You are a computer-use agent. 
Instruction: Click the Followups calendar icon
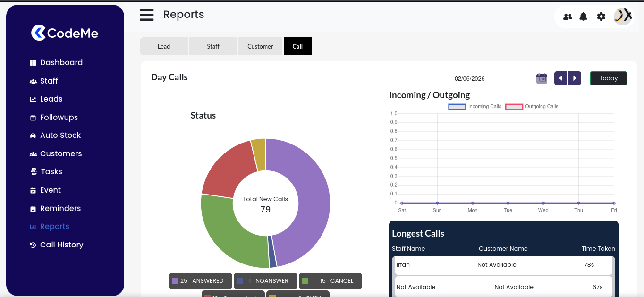33,118
